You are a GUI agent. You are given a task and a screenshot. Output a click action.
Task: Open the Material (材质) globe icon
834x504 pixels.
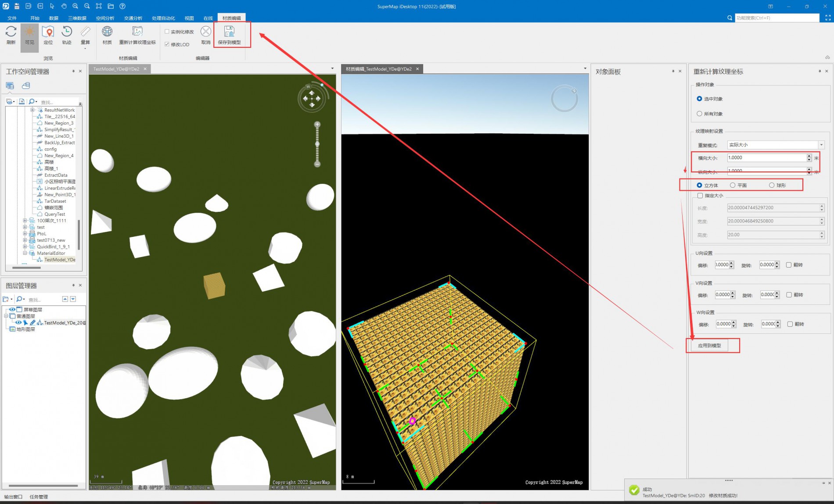coord(107,32)
